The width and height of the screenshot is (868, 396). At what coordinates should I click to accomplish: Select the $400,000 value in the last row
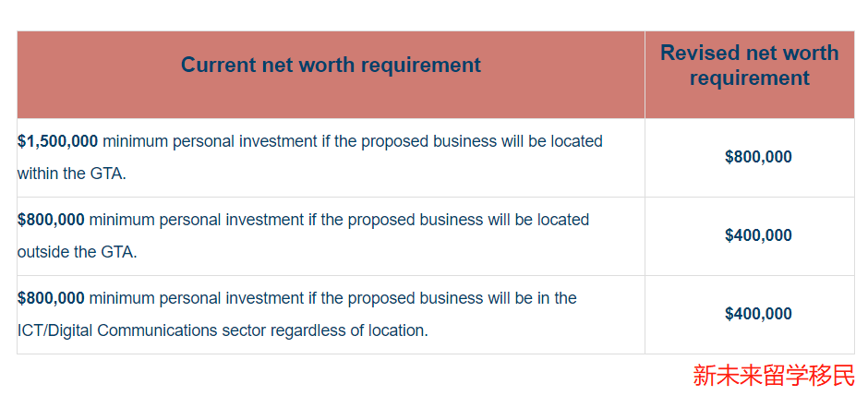tap(758, 314)
